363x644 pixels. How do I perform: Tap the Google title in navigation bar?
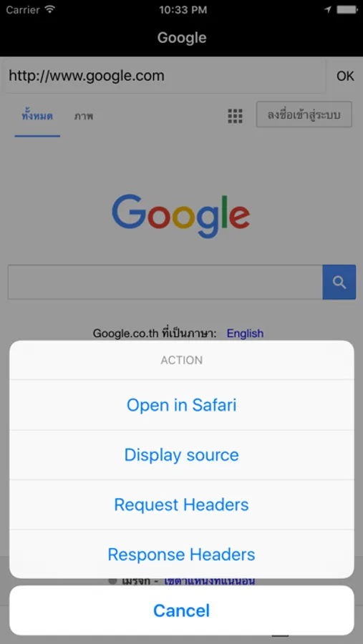tap(182, 37)
